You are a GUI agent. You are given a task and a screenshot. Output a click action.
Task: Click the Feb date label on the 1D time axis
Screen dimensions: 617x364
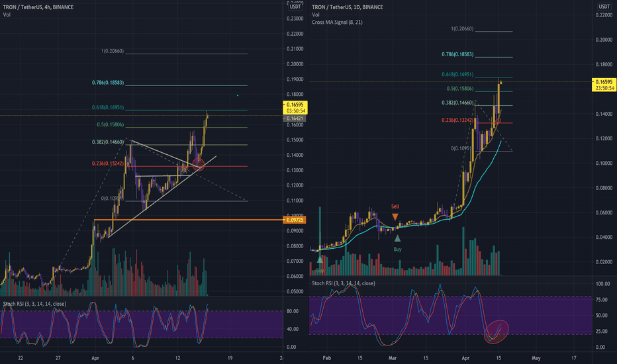[x=326, y=358]
